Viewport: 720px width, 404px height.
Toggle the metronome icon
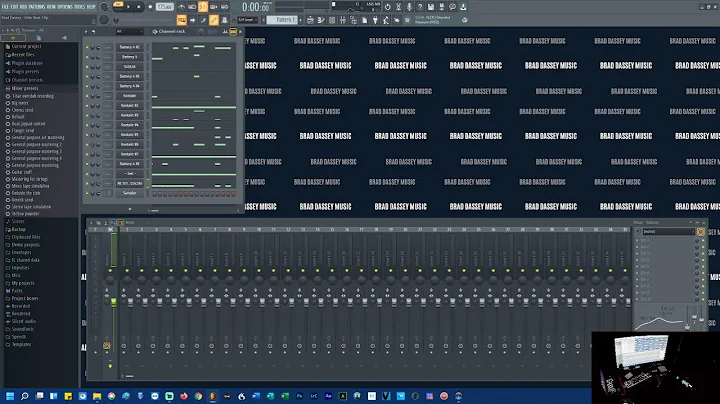(x=181, y=7)
